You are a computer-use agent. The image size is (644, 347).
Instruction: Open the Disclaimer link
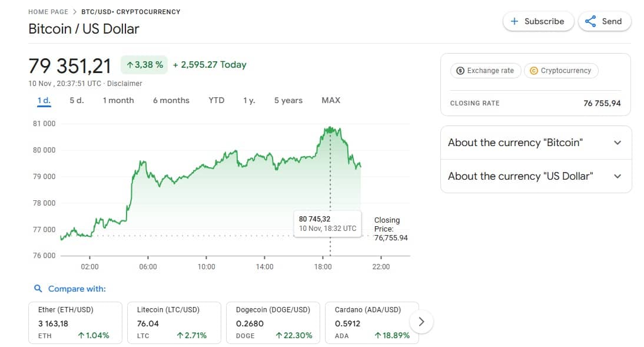point(124,84)
